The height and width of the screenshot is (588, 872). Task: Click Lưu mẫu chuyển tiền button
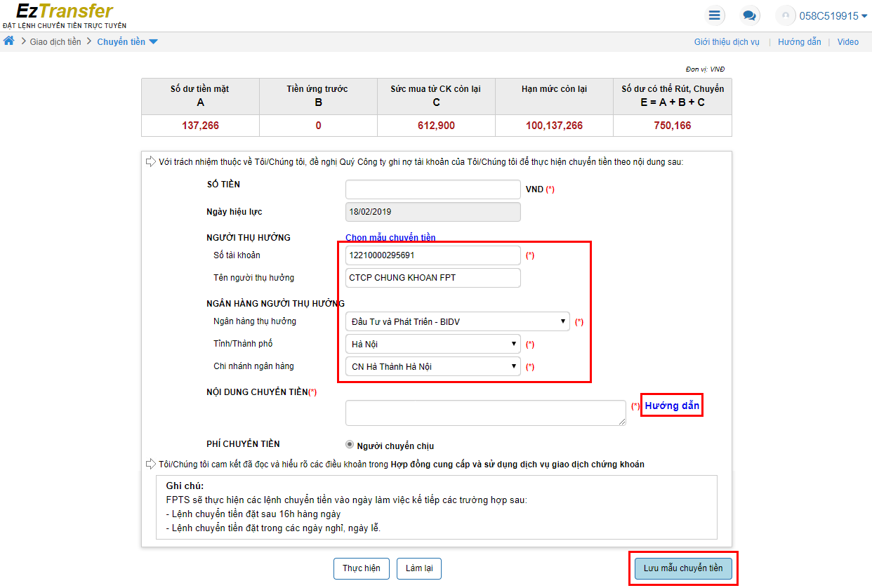pos(683,568)
